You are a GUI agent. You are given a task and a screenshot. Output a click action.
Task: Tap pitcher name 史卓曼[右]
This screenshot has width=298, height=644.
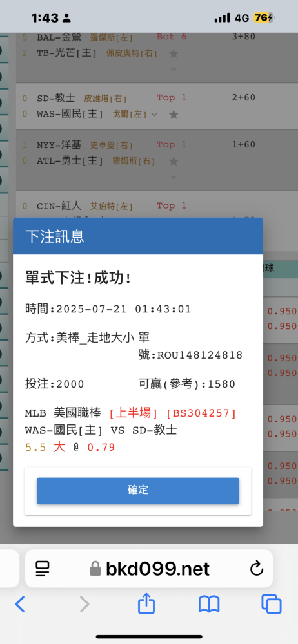pos(112,146)
